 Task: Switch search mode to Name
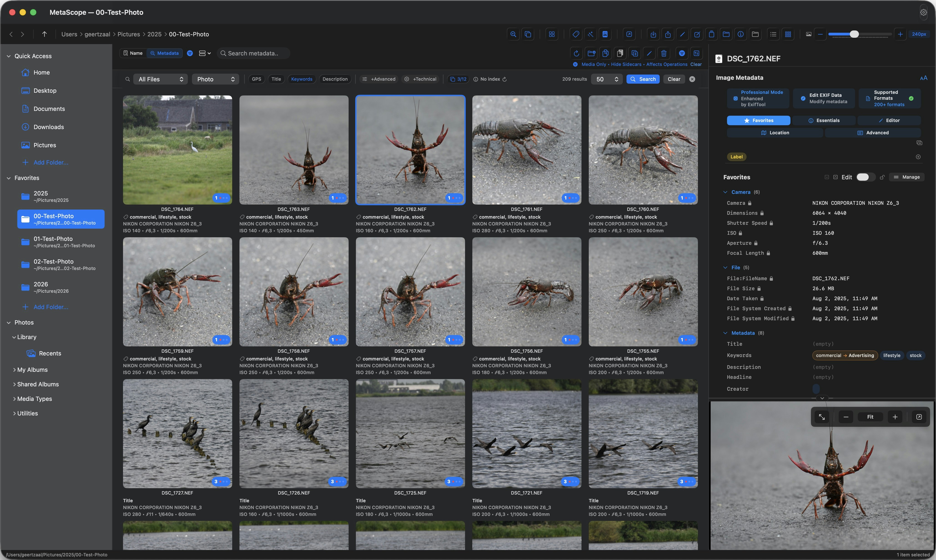133,53
